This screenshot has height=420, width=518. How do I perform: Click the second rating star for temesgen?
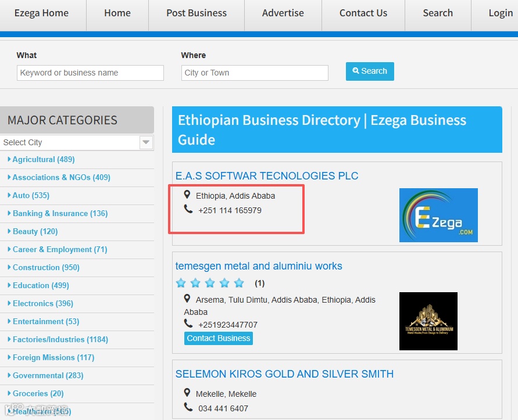click(195, 283)
